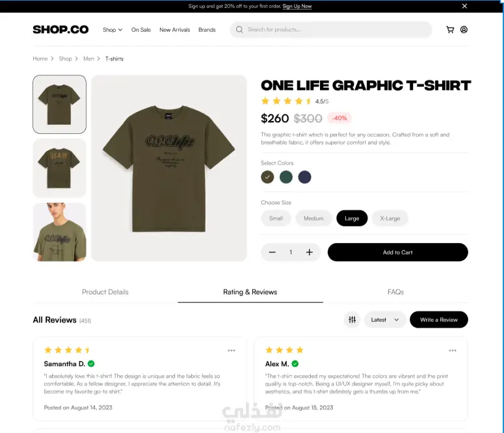Select the Small size option
Image resolution: width=504 pixels, height=433 pixels.
(x=276, y=218)
